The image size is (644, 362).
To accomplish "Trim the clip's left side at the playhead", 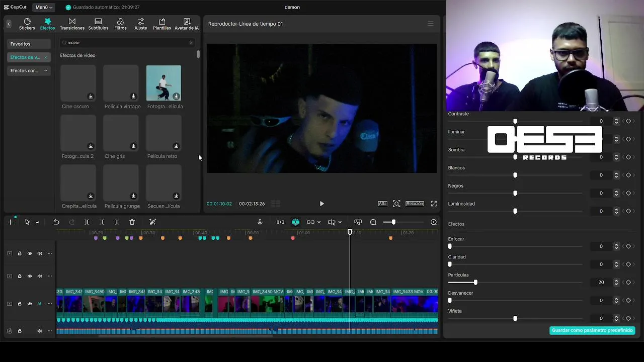I will pyautogui.click(x=102, y=222).
